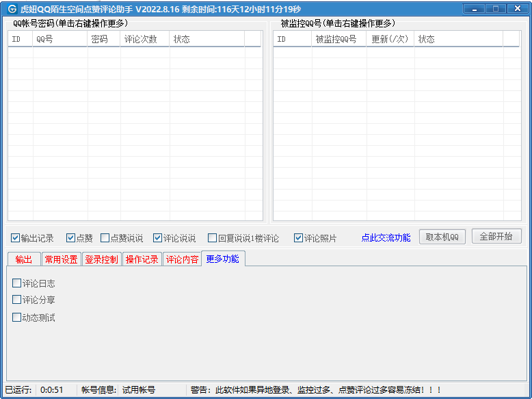Click the app logo icon in title bar
Screen dimensions: 532x399
tap(12, 9)
